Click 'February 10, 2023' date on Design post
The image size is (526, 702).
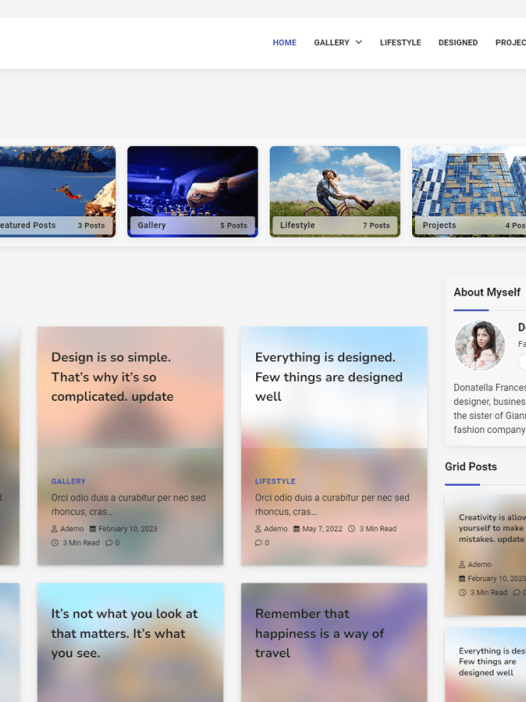tap(128, 529)
